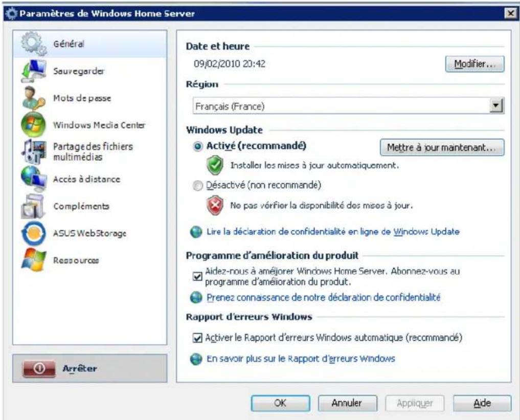
Task: Click the Annuler button
Action: 347,403
